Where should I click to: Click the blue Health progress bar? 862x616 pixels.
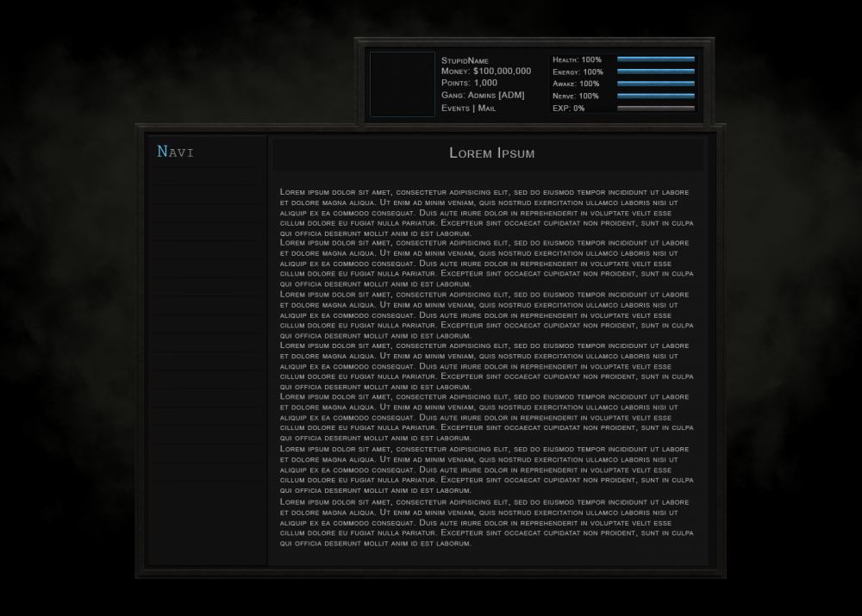pos(655,59)
